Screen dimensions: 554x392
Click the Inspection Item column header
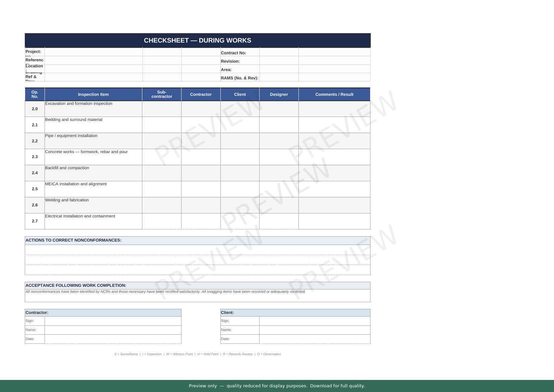coord(93,94)
